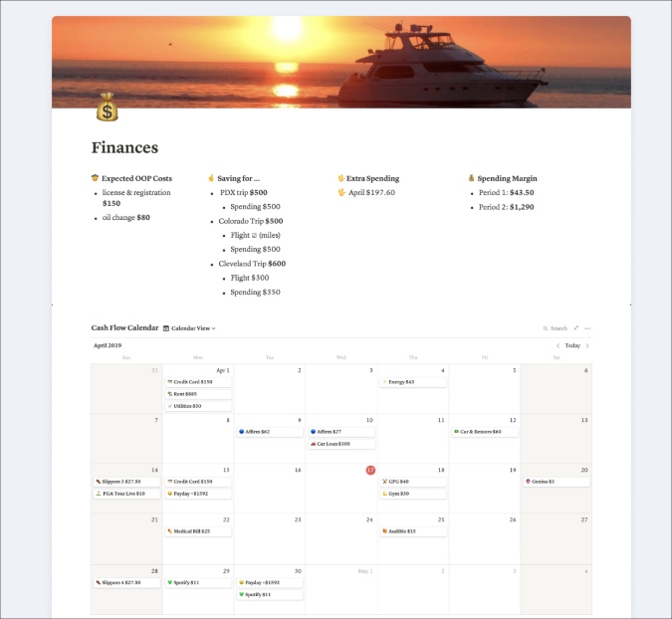Click the 'Flight $300' item
The height and width of the screenshot is (619, 672).
[x=250, y=278]
